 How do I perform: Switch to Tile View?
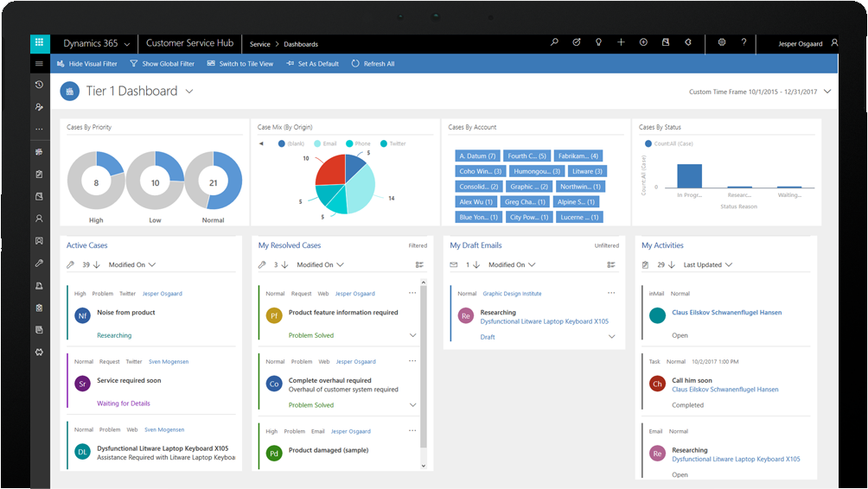(240, 64)
